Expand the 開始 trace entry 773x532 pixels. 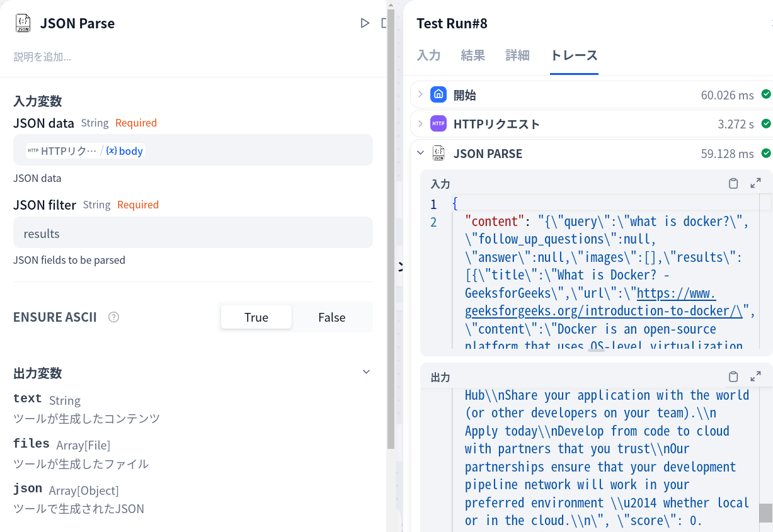(421, 94)
